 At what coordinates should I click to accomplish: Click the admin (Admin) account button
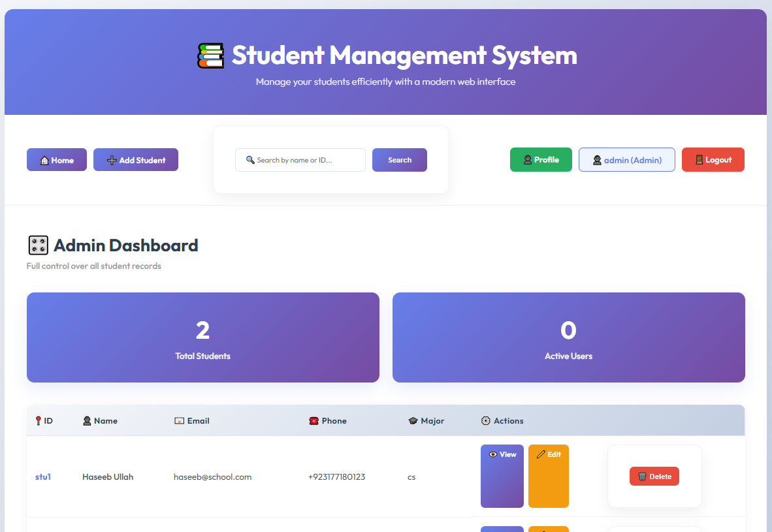[x=626, y=159]
